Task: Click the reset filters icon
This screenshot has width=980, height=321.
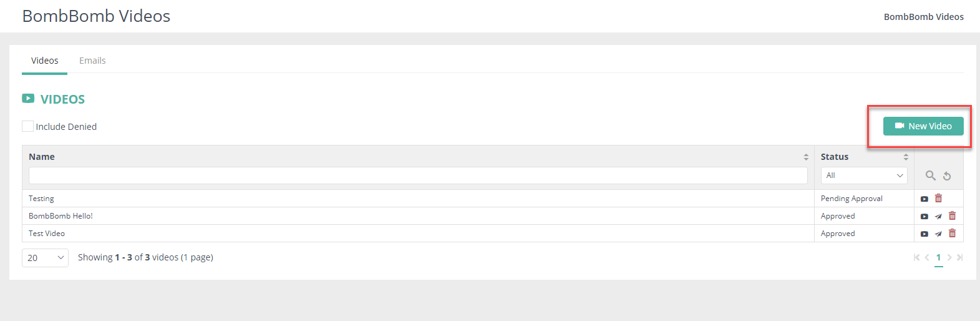Action: click(x=947, y=176)
